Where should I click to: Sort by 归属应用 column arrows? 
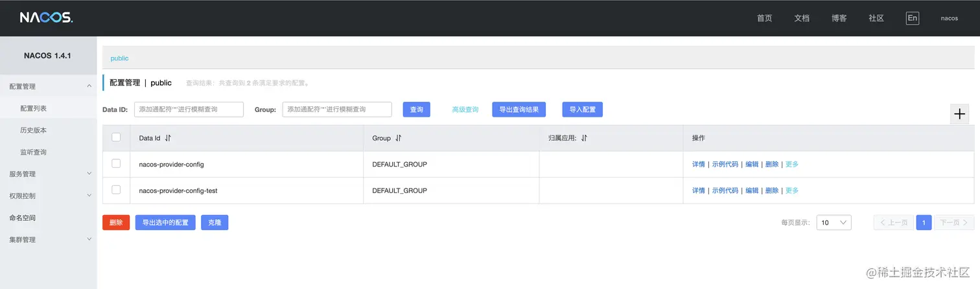coord(584,138)
